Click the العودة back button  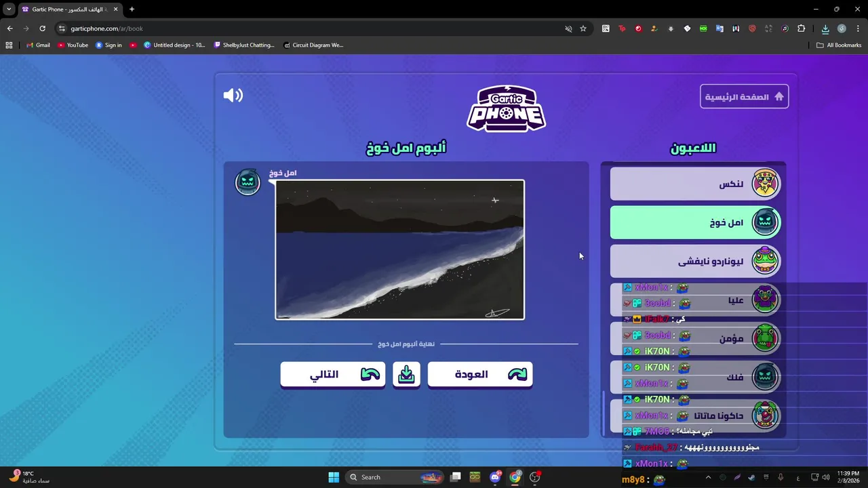pyautogui.click(x=480, y=374)
